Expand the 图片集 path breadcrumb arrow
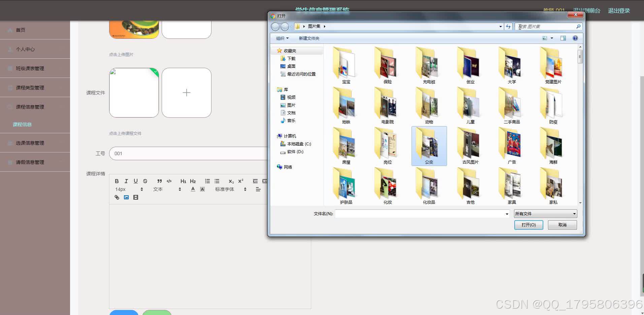 324,26
